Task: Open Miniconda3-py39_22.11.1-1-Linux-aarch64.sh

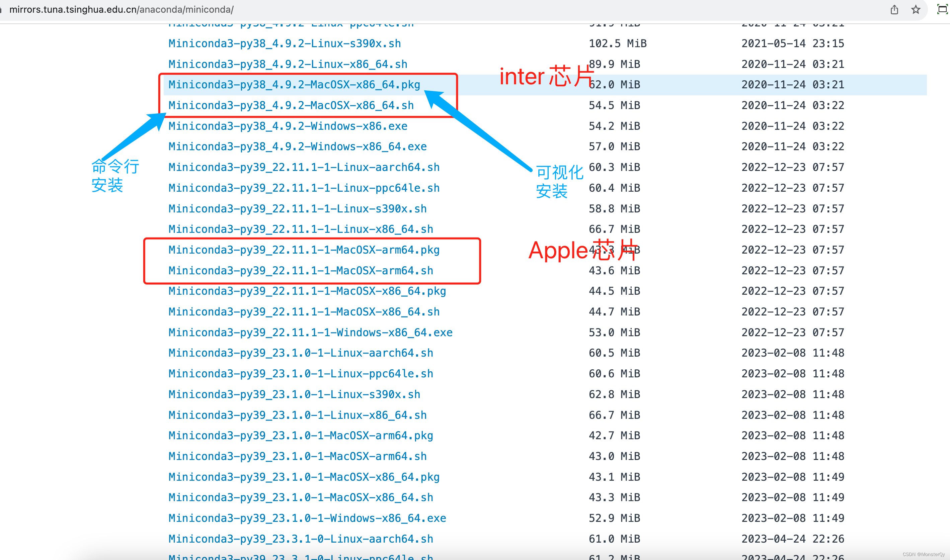Action: (304, 167)
